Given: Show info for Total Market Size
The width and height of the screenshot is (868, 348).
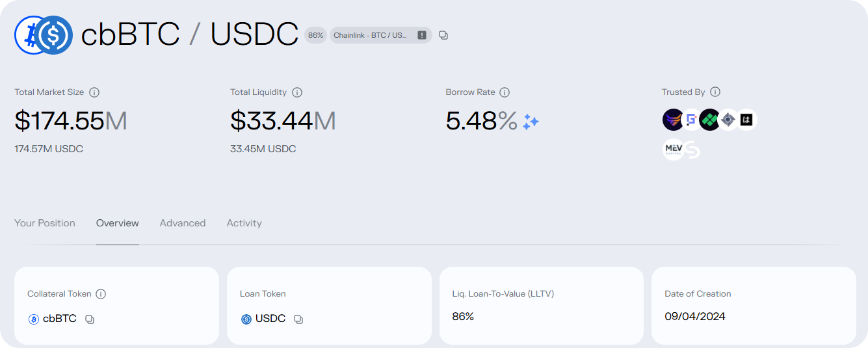Looking at the screenshot, I should pyautogui.click(x=94, y=92).
